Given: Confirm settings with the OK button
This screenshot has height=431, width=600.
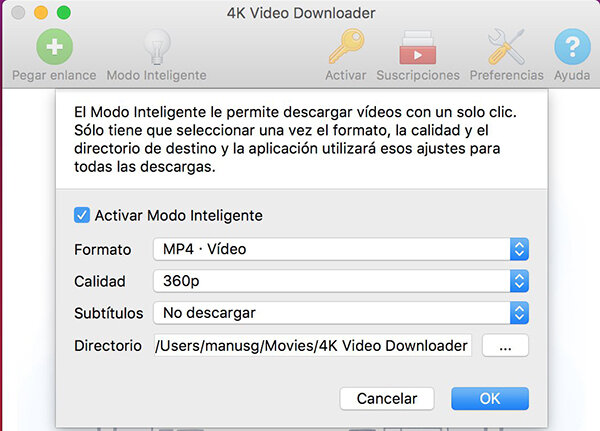Looking at the screenshot, I should click(490, 398).
